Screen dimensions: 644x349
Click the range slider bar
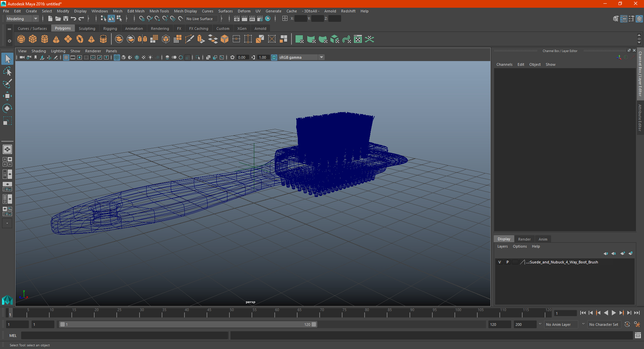coord(188,325)
